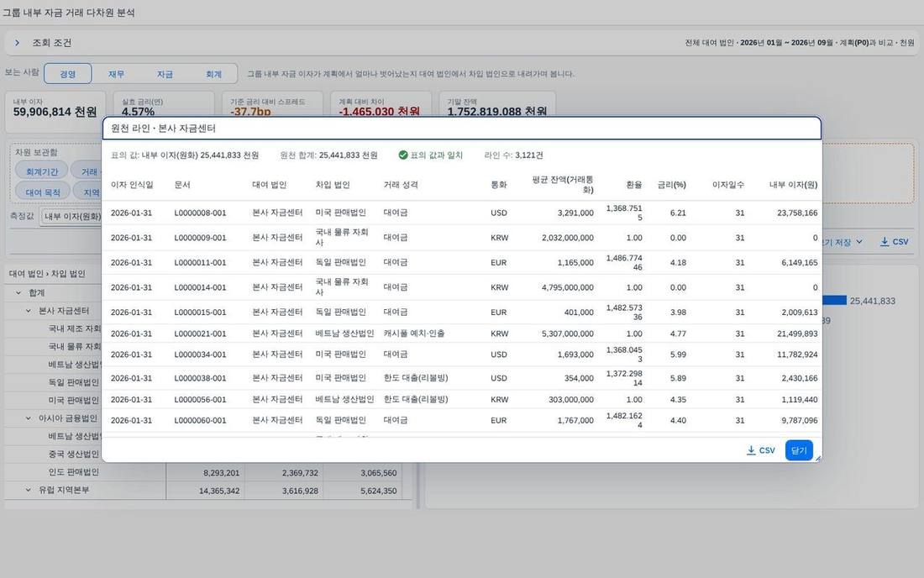This screenshot has width=924, height=578.
Task: Click the 계획 대비 차이 KPI card
Action: tap(381, 104)
